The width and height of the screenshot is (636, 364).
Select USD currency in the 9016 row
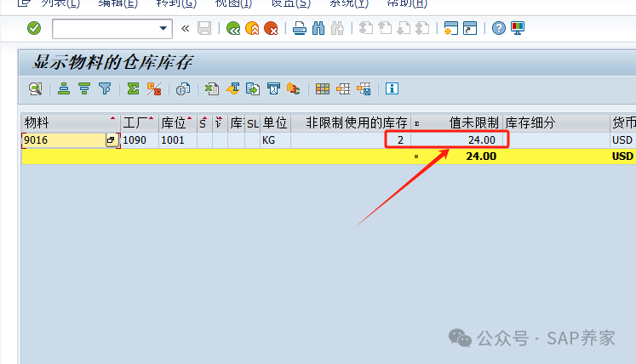pyautogui.click(x=622, y=139)
